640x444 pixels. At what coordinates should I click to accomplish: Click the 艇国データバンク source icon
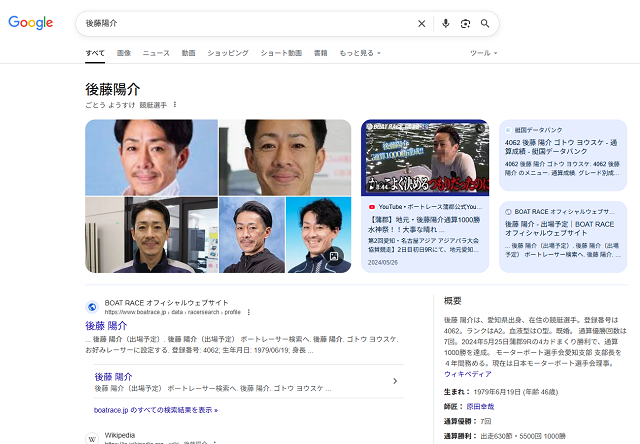(x=508, y=130)
